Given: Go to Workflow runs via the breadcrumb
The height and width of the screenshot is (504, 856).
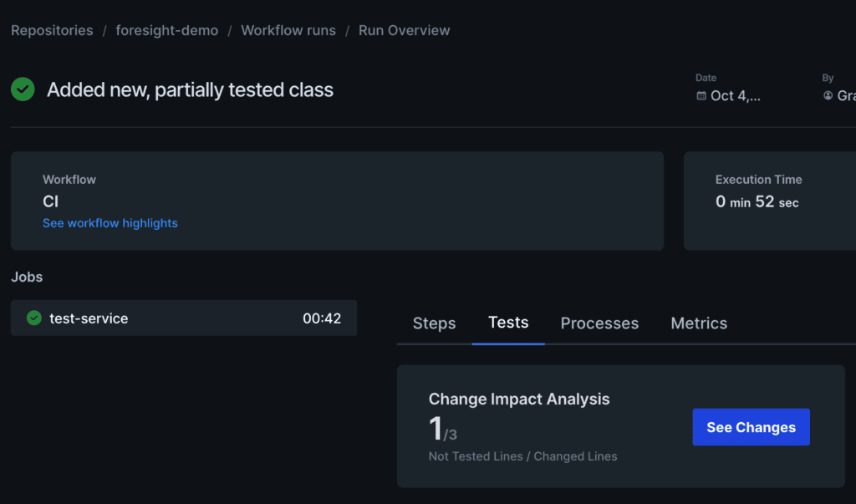Looking at the screenshot, I should (288, 30).
